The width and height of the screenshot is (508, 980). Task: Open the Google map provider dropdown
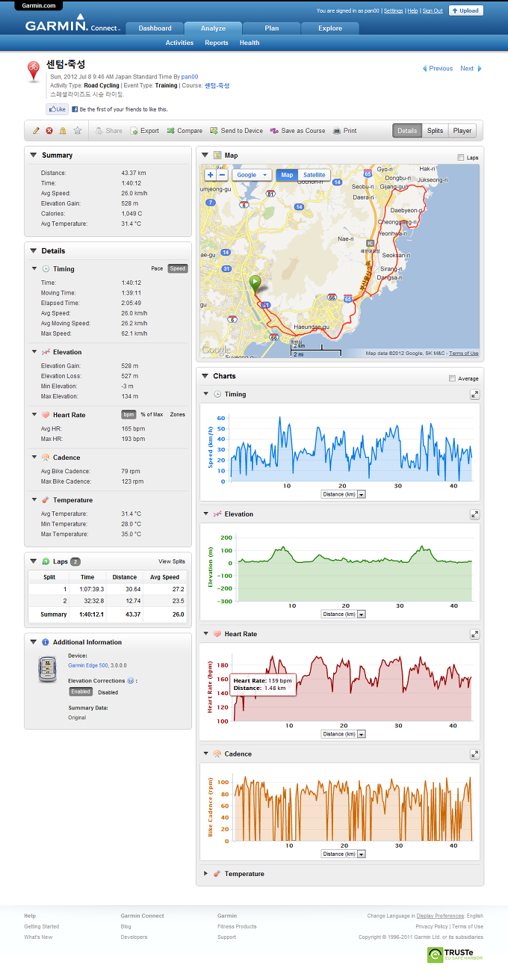(252, 175)
